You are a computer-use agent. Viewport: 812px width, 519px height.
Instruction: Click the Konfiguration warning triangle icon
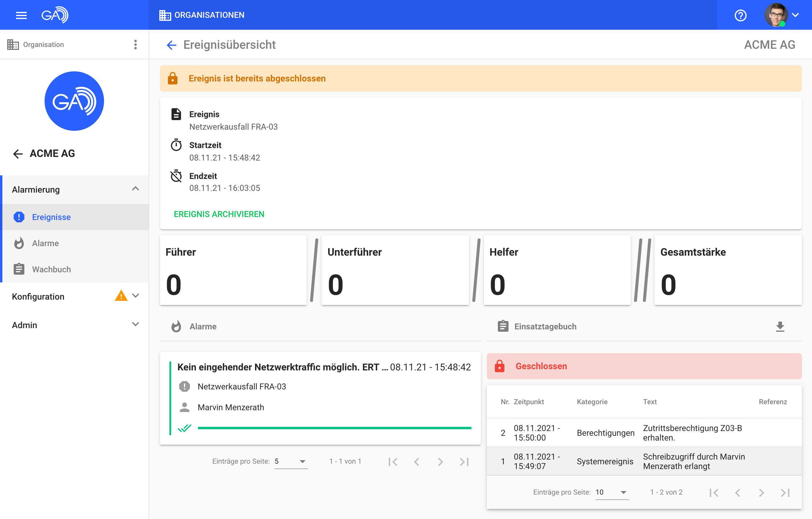pos(121,296)
